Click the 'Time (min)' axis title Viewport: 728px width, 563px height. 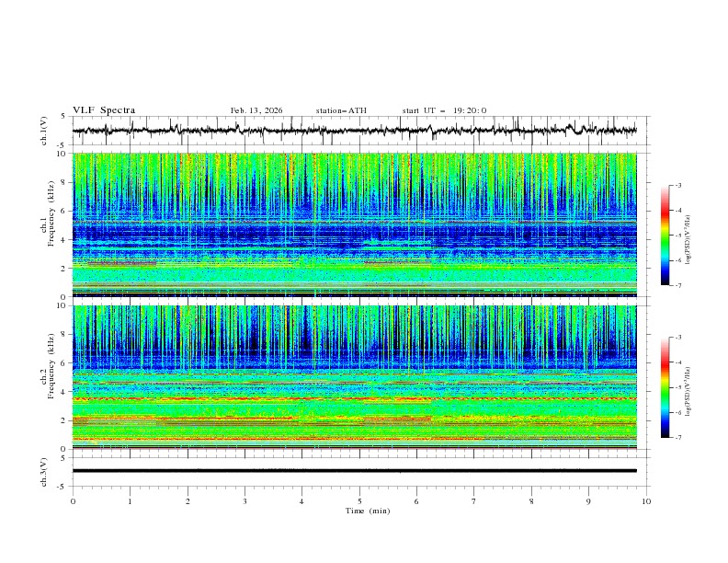pos(368,511)
